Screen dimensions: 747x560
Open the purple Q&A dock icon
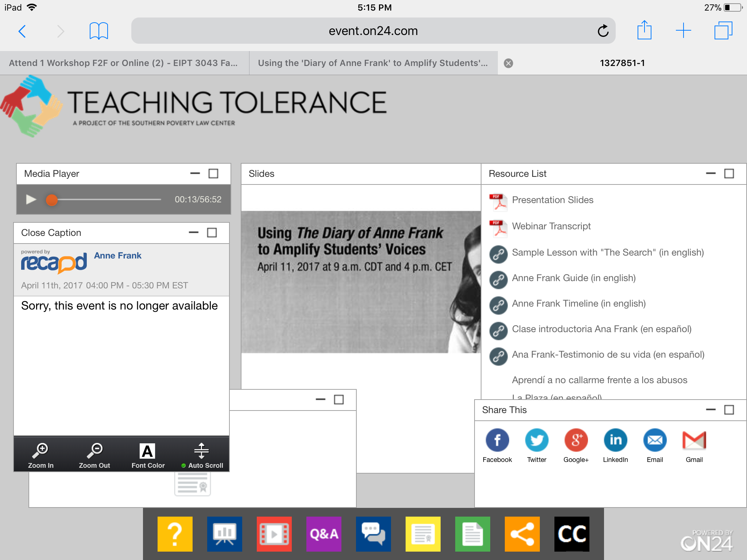[324, 534]
